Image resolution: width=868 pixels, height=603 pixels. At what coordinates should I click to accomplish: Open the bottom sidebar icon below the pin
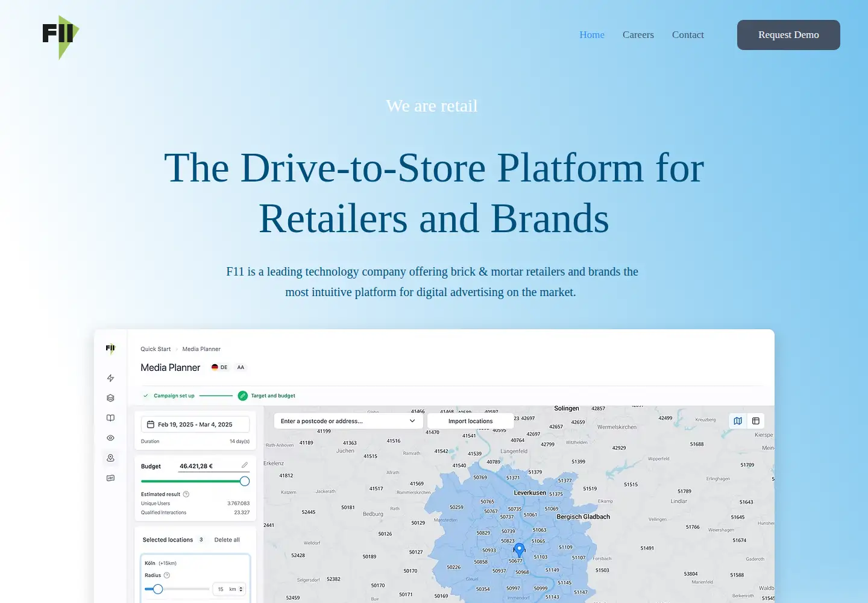coord(110,478)
